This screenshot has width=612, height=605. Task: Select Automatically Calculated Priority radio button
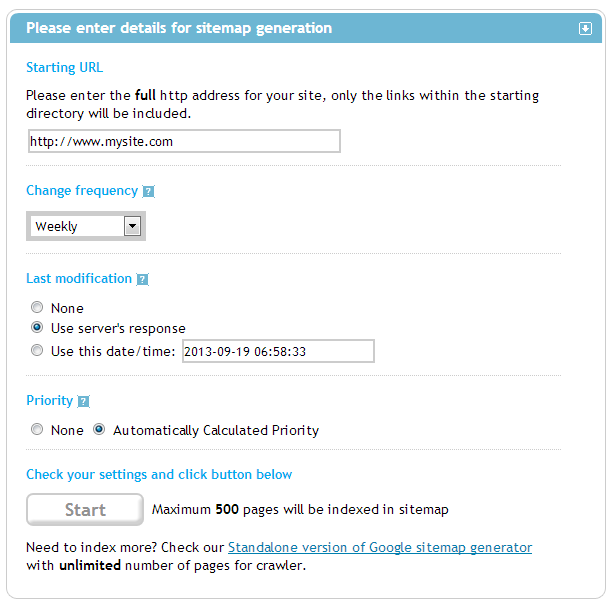pyautogui.click(x=99, y=429)
